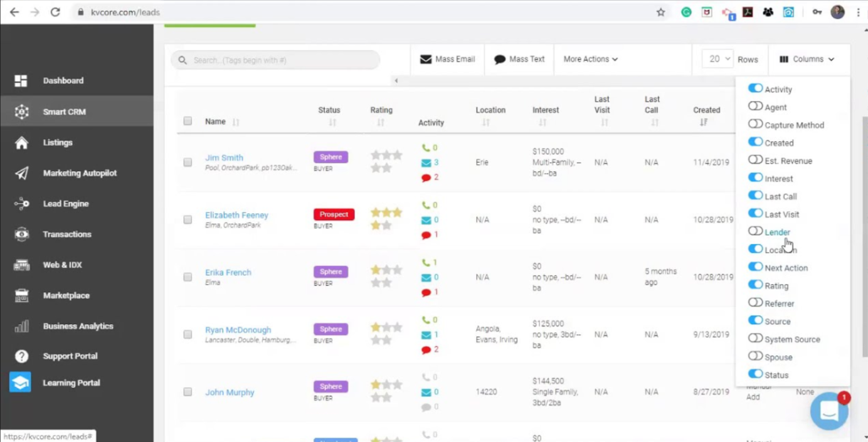The height and width of the screenshot is (442, 868).
Task: Click the Support Portal question mark icon
Action: (21, 356)
